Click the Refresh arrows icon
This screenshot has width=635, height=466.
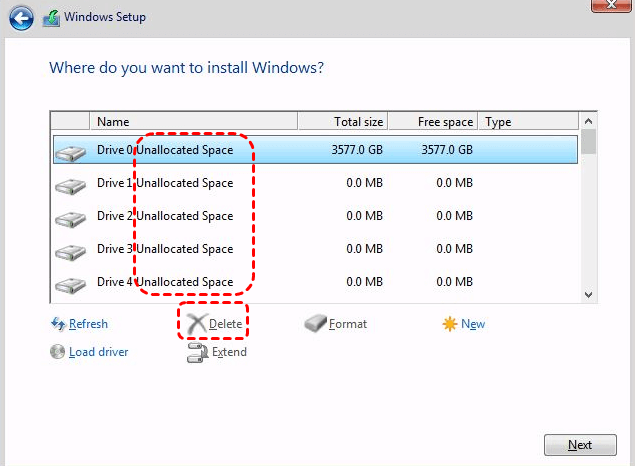coord(57,324)
